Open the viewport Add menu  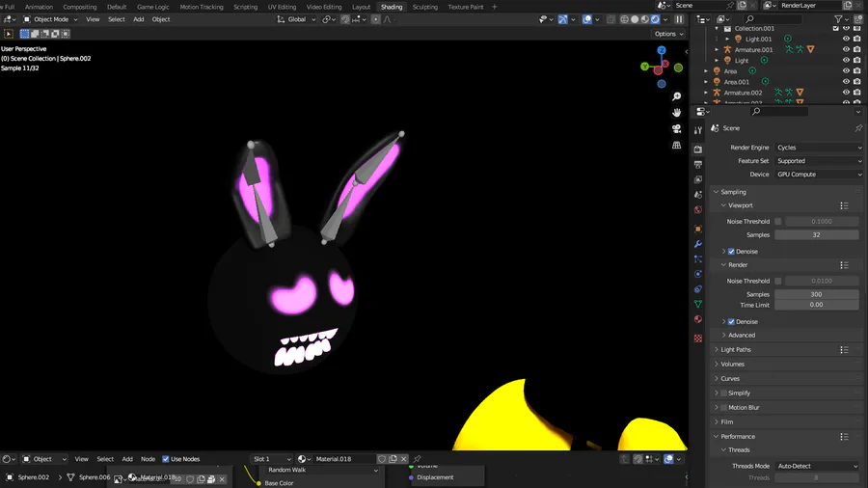coord(138,19)
